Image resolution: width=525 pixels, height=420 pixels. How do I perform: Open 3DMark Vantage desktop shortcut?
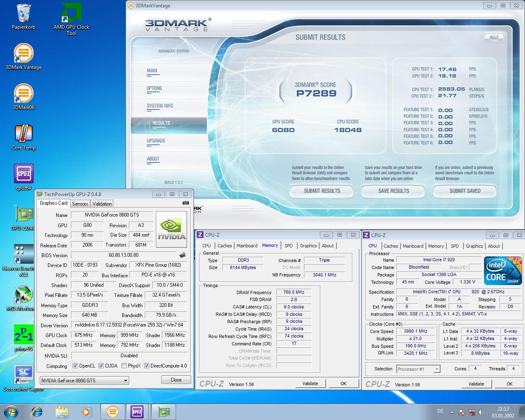click(x=23, y=57)
